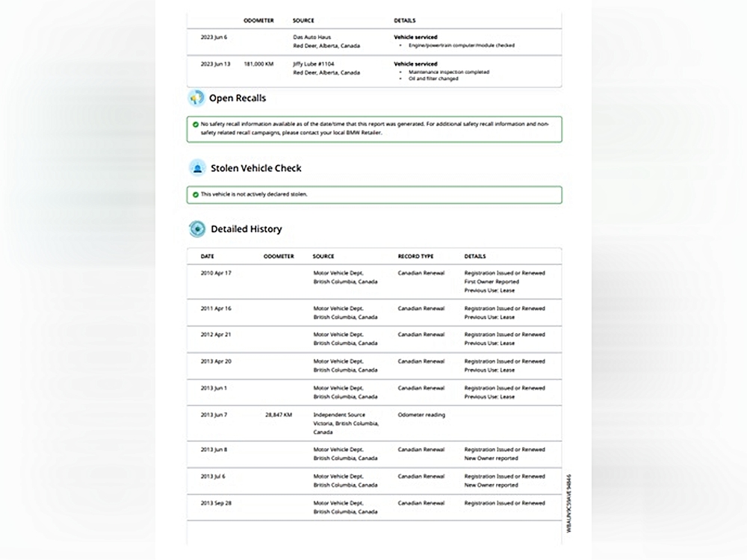Click the Open Recalls megaphone icon
Viewport: 747px width, 560px height.
pyautogui.click(x=196, y=98)
